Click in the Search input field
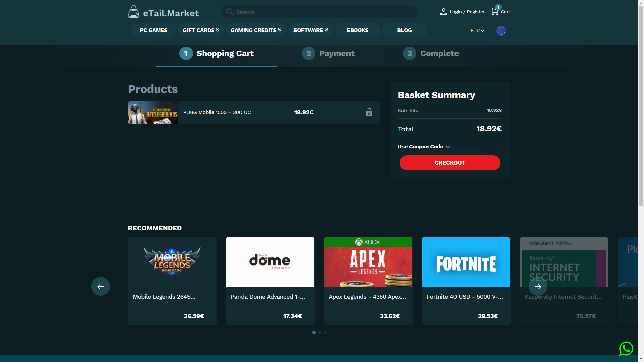This screenshot has width=644, height=362. (319, 12)
